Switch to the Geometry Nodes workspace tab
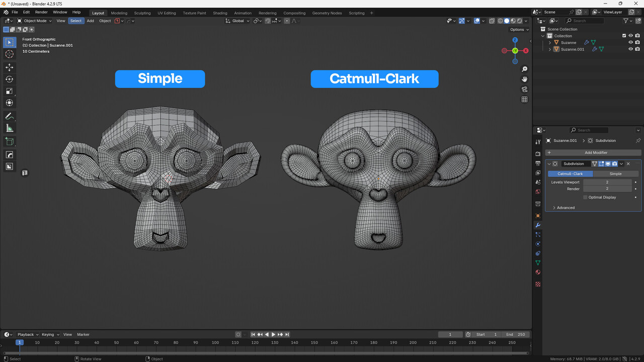The height and width of the screenshot is (362, 644). [x=327, y=13]
